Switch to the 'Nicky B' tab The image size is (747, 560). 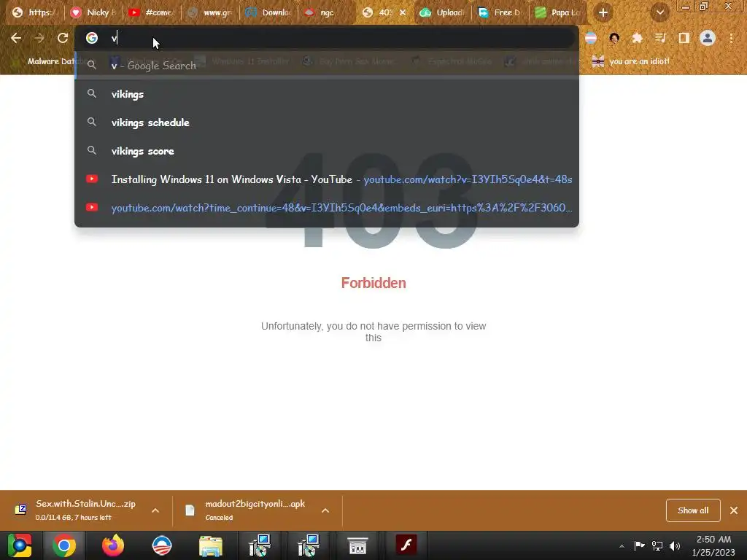[x=93, y=12]
